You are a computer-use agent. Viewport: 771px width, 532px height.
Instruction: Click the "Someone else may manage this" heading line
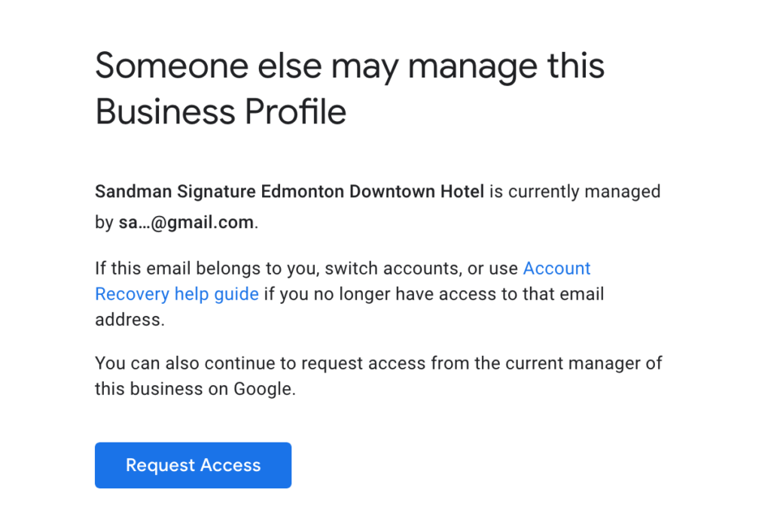[x=349, y=66]
